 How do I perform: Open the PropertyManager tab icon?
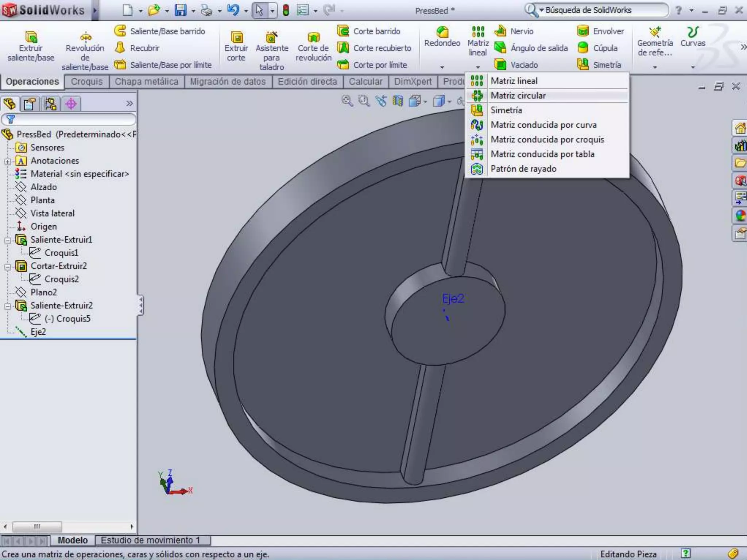pyautogui.click(x=30, y=104)
